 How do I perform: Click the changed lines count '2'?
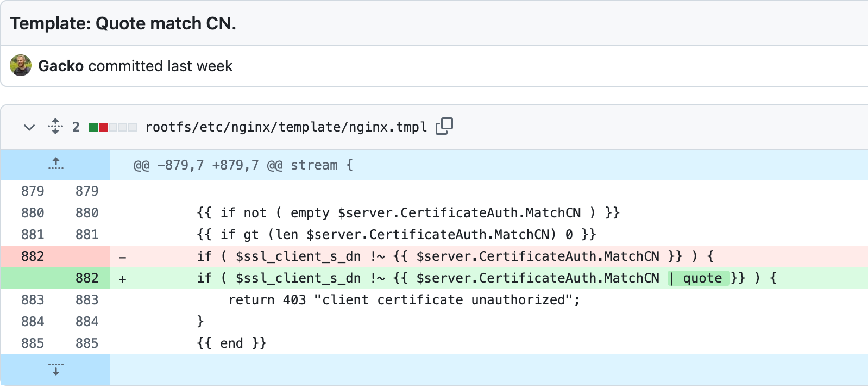[x=76, y=127]
